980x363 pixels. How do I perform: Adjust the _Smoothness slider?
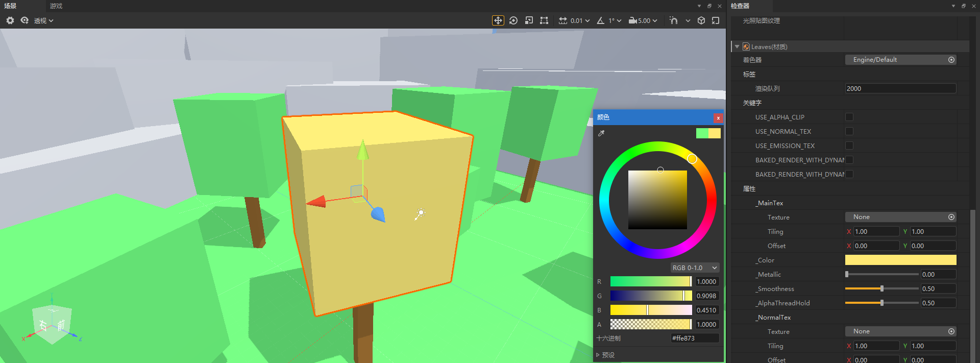[881, 288]
